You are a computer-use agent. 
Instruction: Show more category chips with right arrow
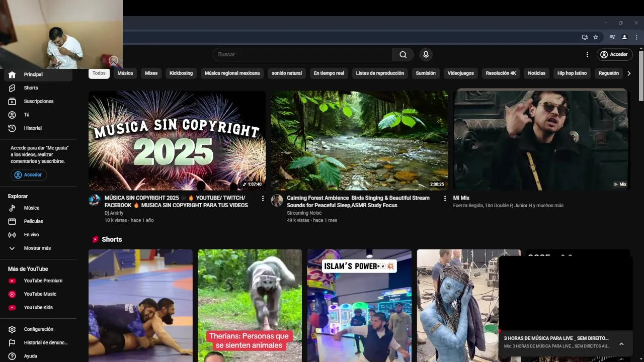pos(628,73)
